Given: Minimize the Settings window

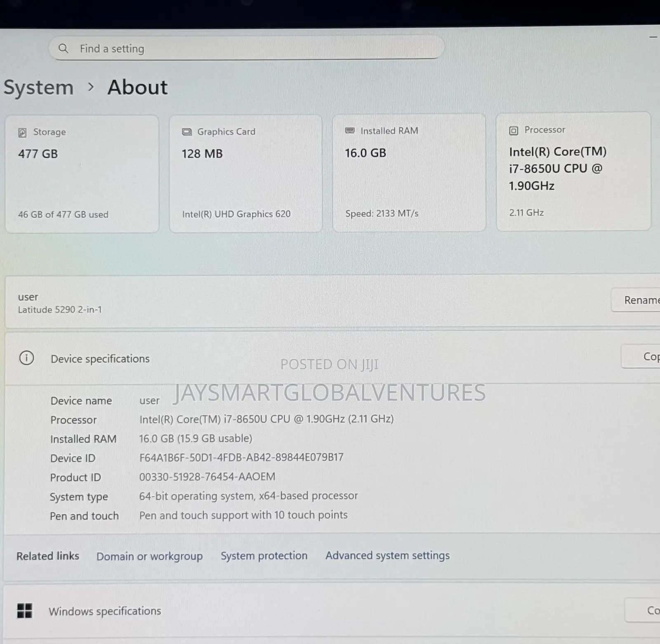Looking at the screenshot, I should coord(653,37).
